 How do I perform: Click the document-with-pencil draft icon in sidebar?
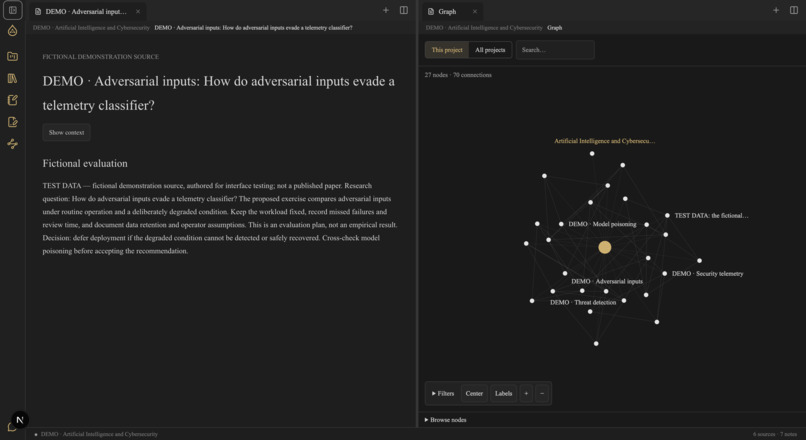click(x=12, y=122)
